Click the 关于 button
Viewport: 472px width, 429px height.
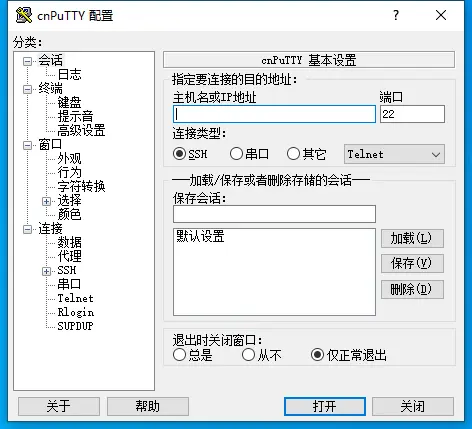pos(59,406)
